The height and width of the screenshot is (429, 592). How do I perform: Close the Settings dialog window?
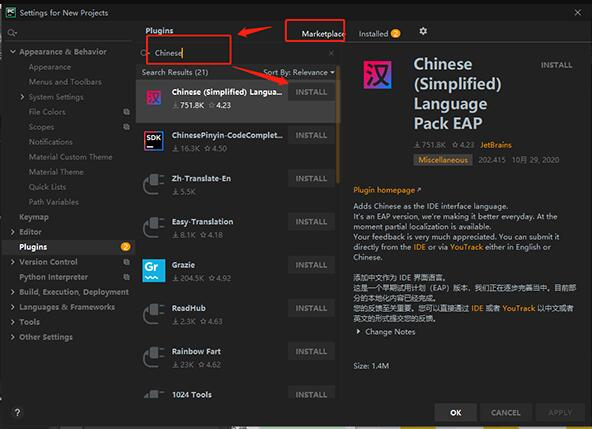pos(578,12)
